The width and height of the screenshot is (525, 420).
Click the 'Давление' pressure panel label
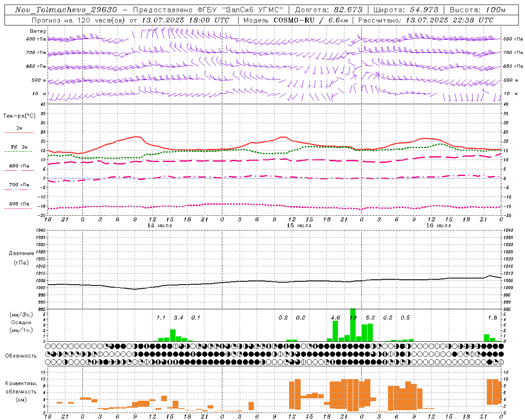tap(21, 253)
